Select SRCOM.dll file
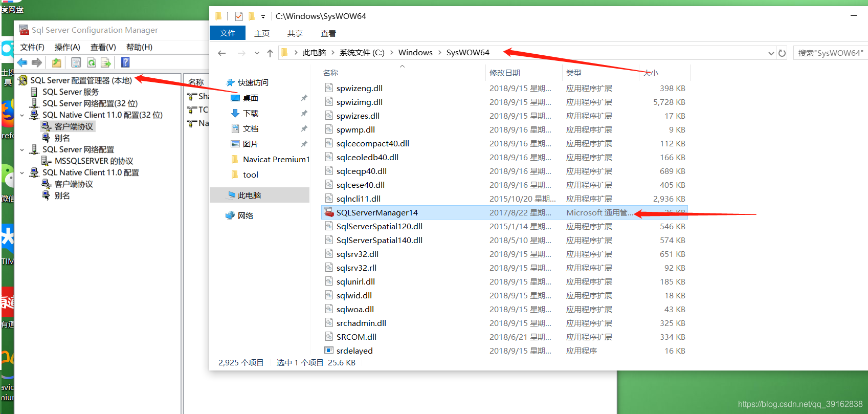868x414 pixels. pos(357,337)
